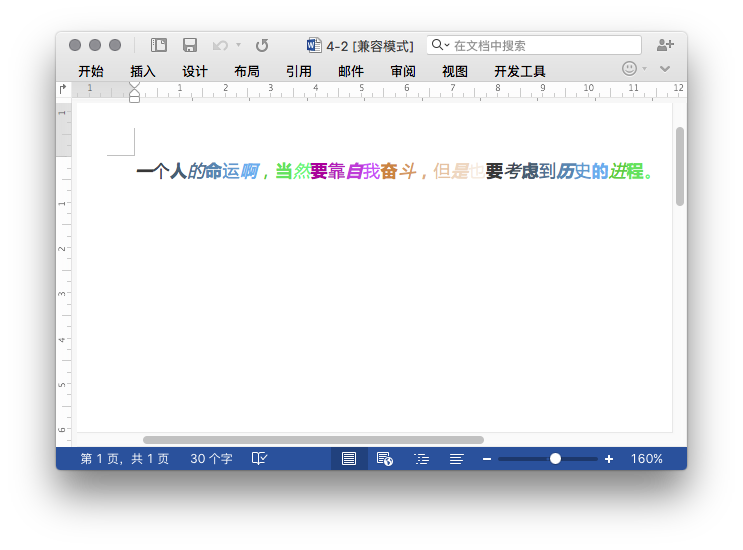Open the 邮件 tab
This screenshot has height=550, width=743.
pyautogui.click(x=351, y=72)
